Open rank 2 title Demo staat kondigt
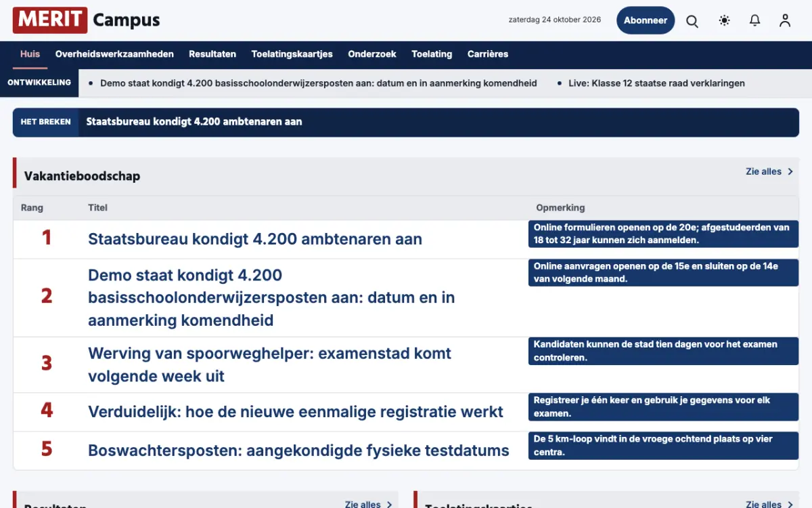This screenshot has height=508, width=812. (271, 297)
